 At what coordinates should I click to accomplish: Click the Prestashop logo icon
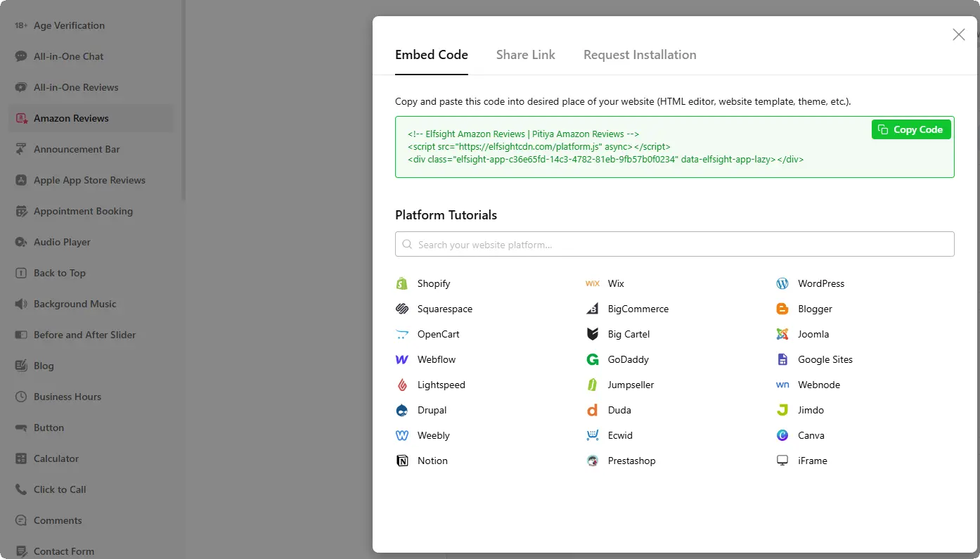pyautogui.click(x=593, y=461)
